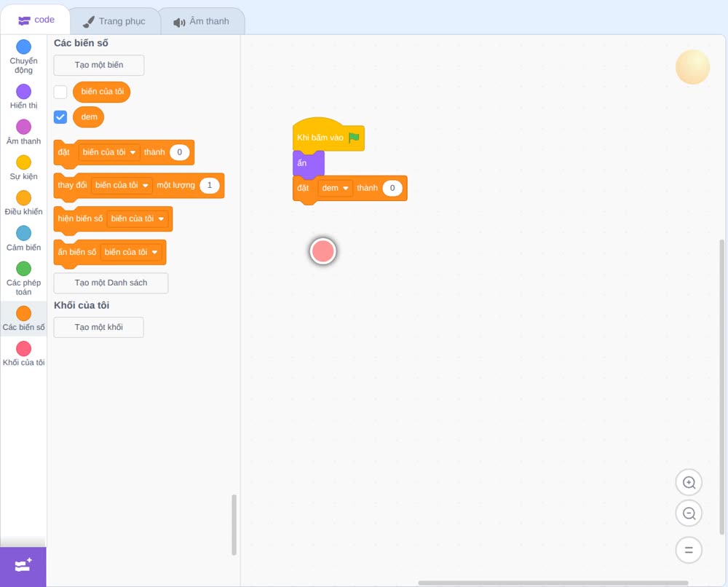Open the Âm thanh block category
The width and height of the screenshot is (728, 587).
(x=24, y=132)
